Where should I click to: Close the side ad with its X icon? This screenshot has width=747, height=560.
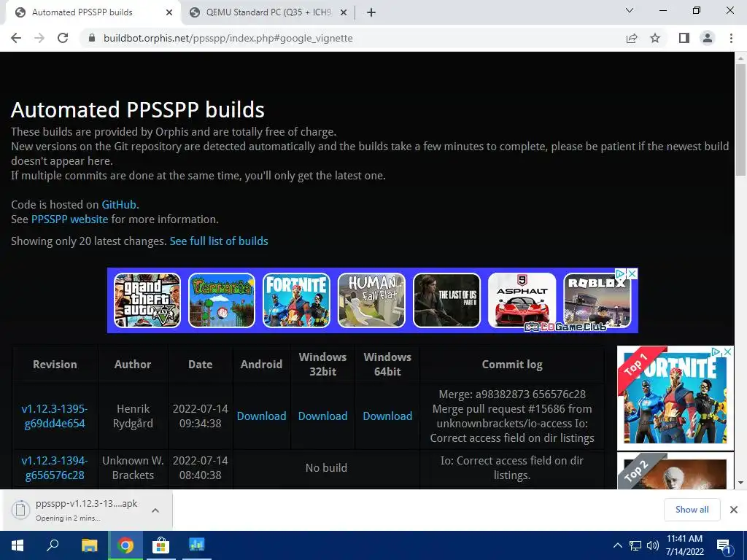728,352
